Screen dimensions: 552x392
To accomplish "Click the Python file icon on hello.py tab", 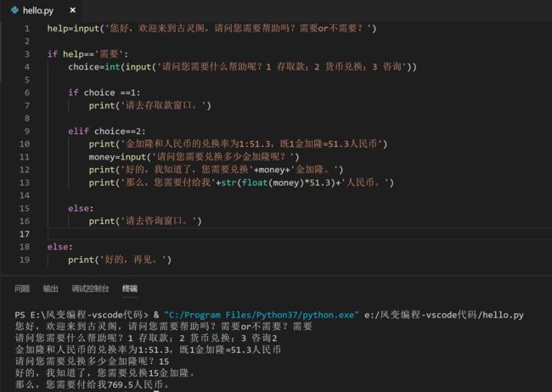I will click(14, 10).
